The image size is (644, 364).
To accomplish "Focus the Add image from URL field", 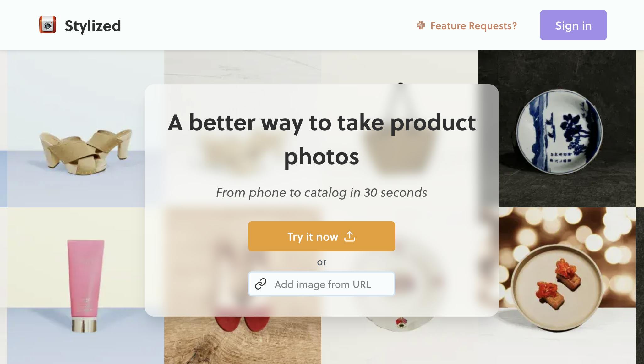I will pyautogui.click(x=321, y=284).
